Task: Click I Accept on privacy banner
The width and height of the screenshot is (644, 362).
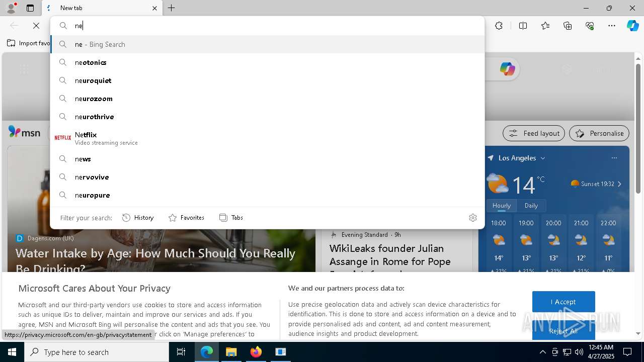Action: coord(563,302)
